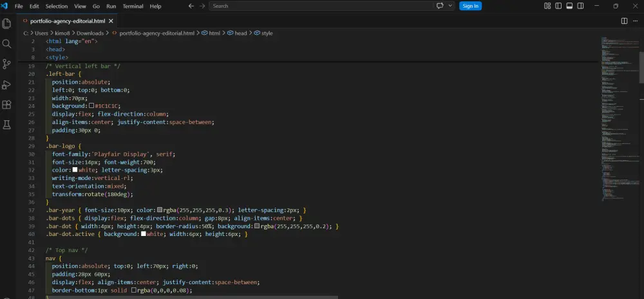Click line number 29 in the gutter

click(31, 146)
